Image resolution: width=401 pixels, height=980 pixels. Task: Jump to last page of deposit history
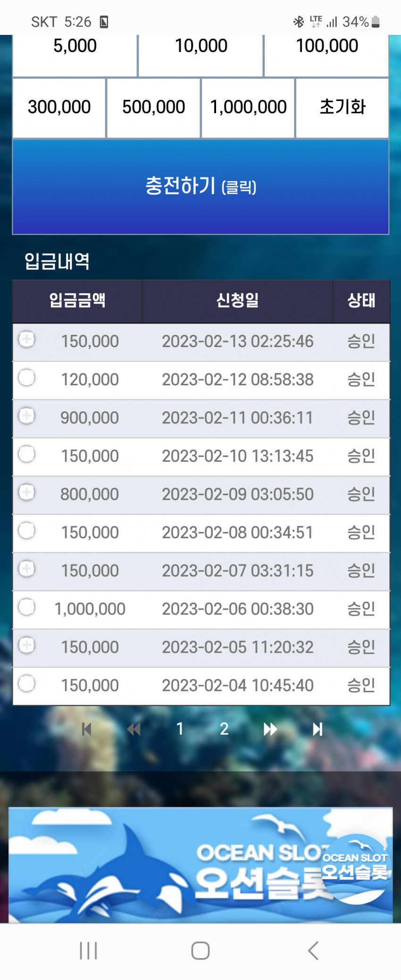click(x=317, y=729)
